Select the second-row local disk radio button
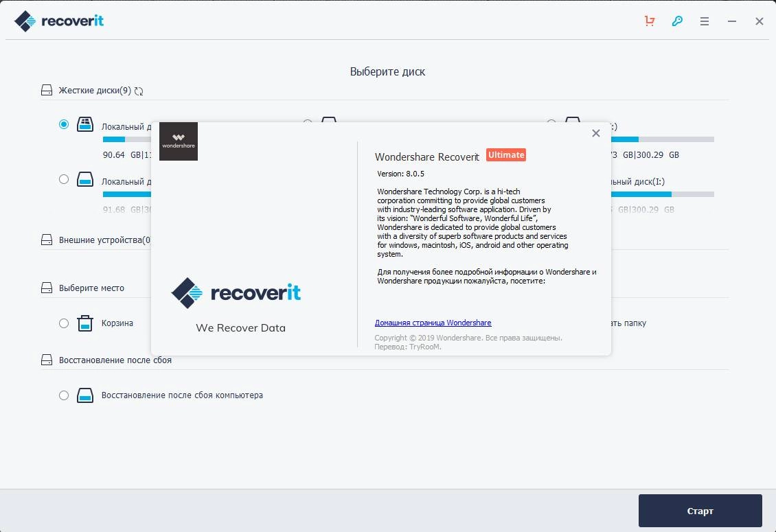 pyautogui.click(x=64, y=179)
